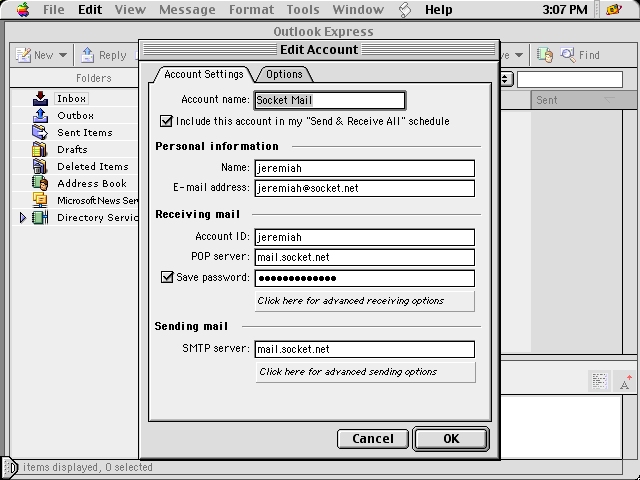The image size is (640, 480).
Task: Open the Message menu
Action: click(187, 9)
